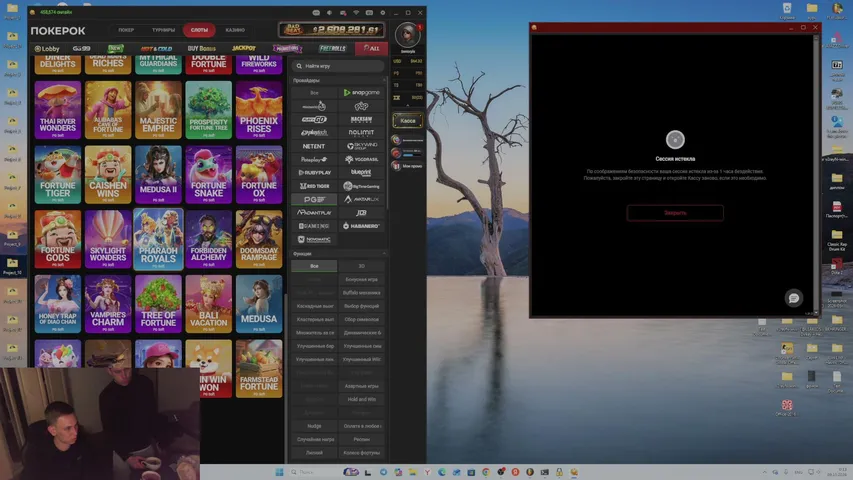
Task: Open the Lobby category
Action: tap(47, 48)
